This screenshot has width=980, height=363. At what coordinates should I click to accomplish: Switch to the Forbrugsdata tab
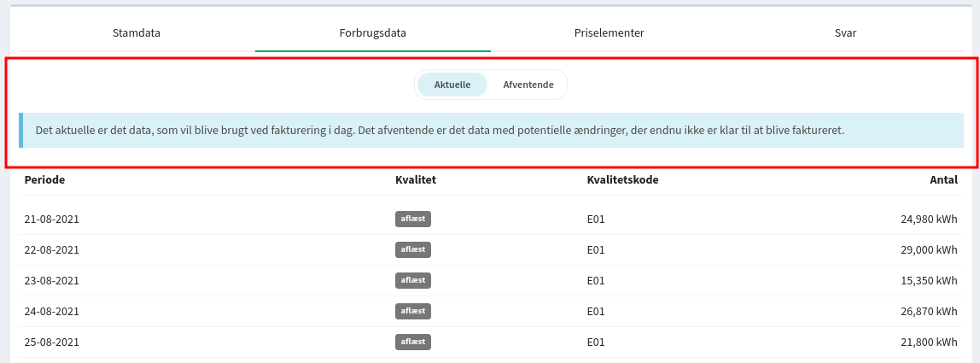tap(372, 33)
